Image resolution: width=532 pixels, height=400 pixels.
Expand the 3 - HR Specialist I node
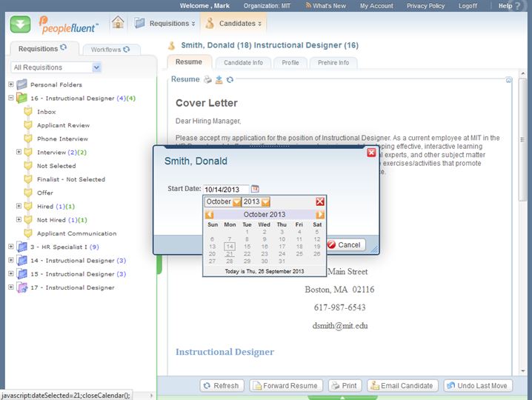[x=11, y=247]
